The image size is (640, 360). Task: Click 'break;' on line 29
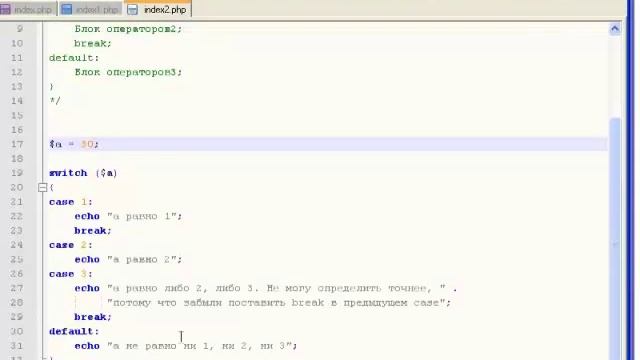click(x=93, y=317)
